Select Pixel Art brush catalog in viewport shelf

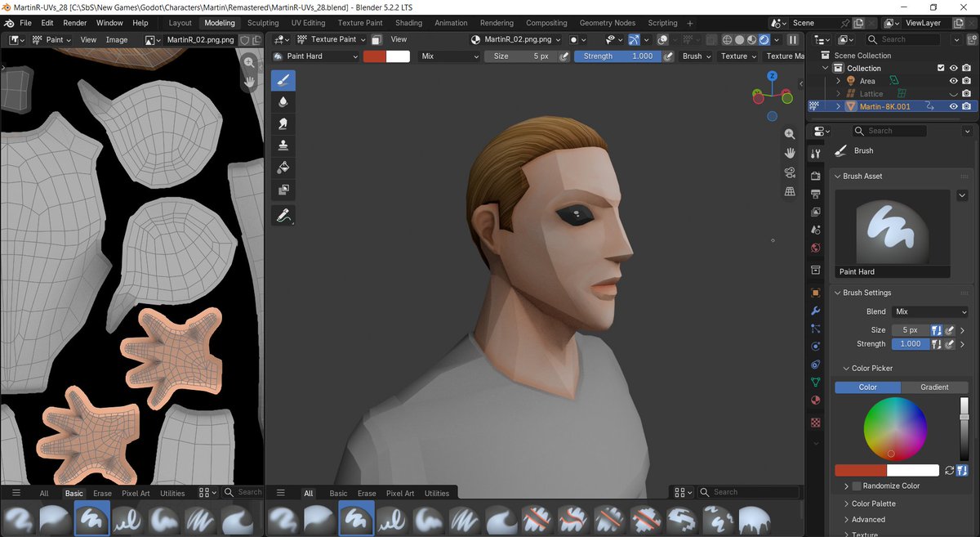(400, 493)
